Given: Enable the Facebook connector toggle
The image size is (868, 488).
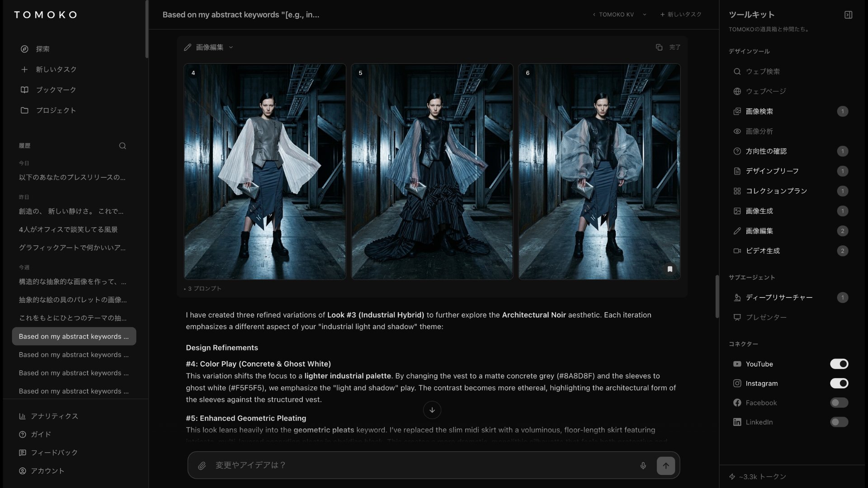Looking at the screenshot, I should (839, 403).
